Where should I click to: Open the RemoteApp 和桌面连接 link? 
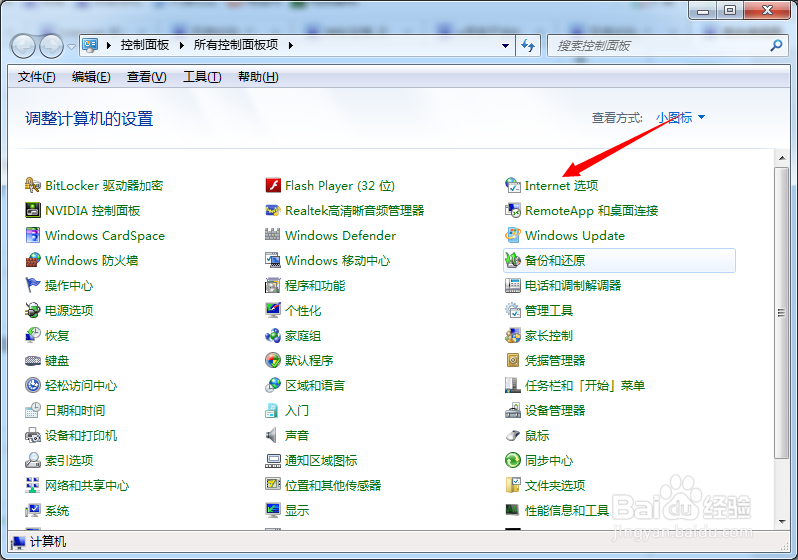click(592, 210)
